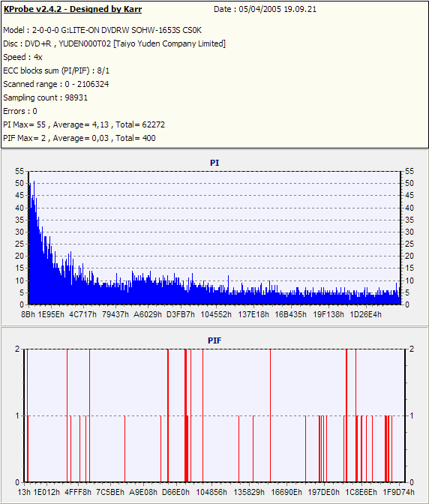Click the Scanned range 0 - 2106324 text
Viewport: 429px width, 504px height.
click(x=56, y=84)
